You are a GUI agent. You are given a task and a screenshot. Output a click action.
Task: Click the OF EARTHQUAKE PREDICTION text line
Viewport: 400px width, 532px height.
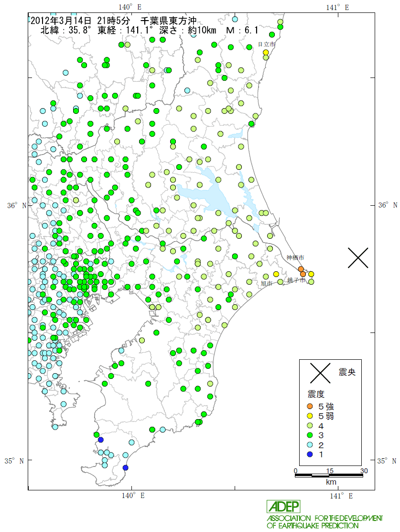coord(312,526)
